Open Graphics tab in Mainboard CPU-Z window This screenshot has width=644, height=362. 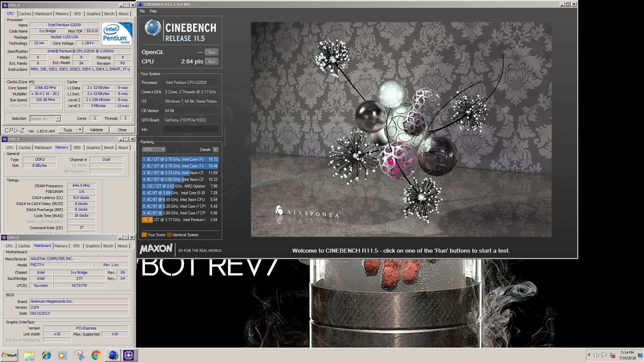93,246
